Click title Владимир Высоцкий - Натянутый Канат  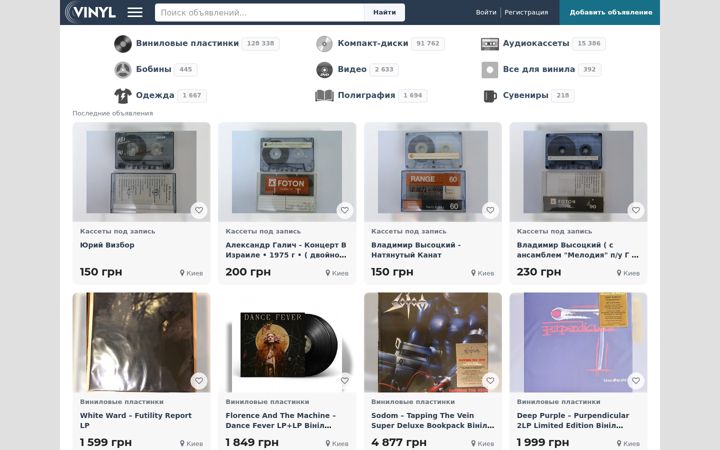pos(416,250)
